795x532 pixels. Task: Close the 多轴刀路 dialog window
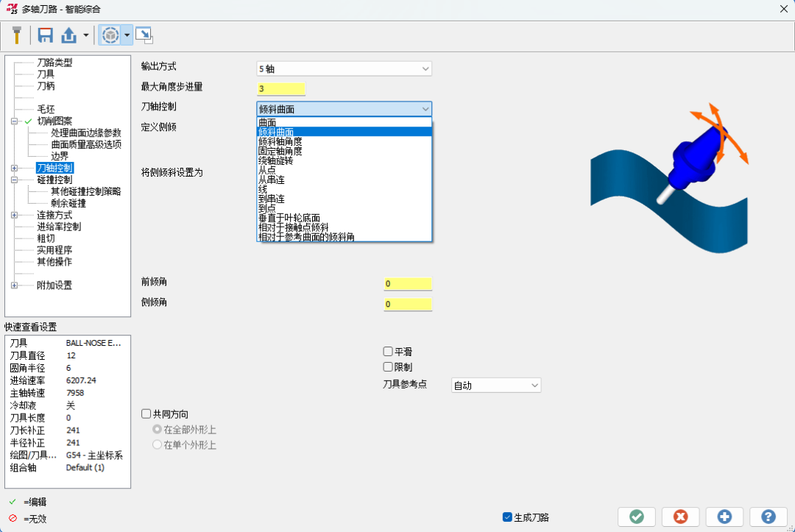783,9
